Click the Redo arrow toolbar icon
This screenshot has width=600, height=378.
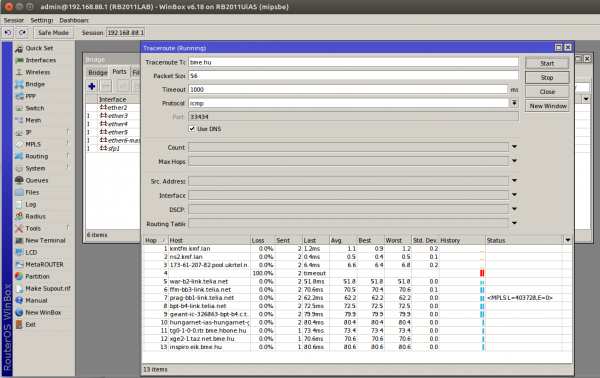point(22,33)
